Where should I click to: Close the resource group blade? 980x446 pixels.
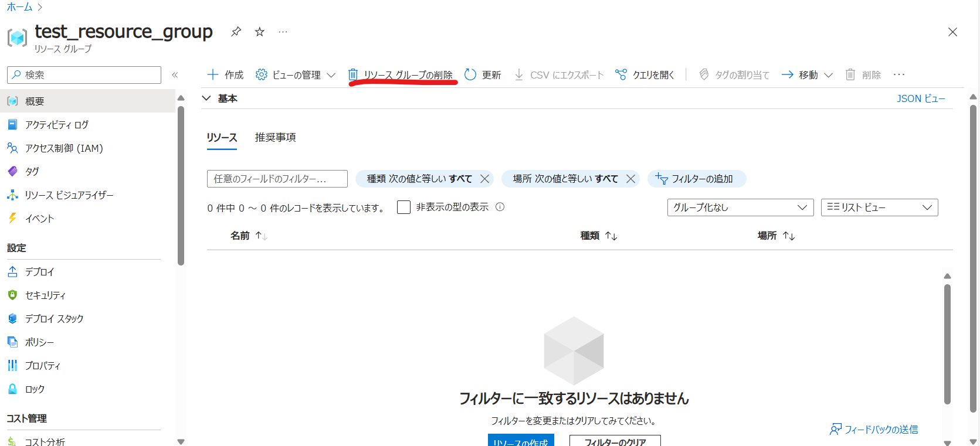coord(952,32)
